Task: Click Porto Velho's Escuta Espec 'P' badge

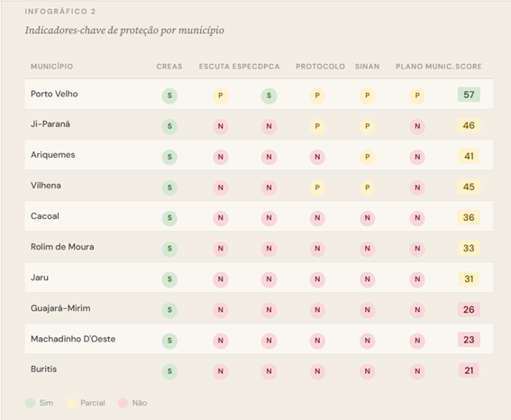Action: click(x=221, y=96)
